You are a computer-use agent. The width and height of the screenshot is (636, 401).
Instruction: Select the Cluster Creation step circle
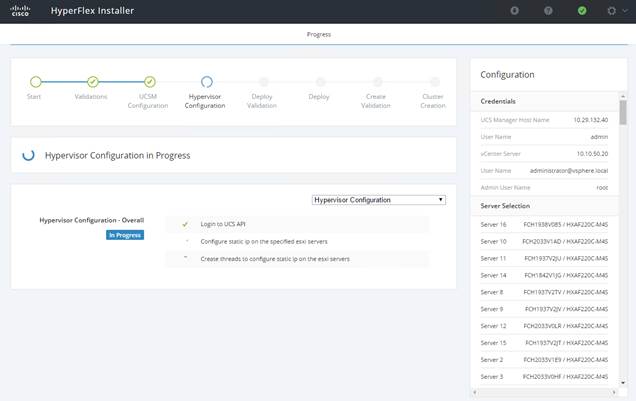434,82
